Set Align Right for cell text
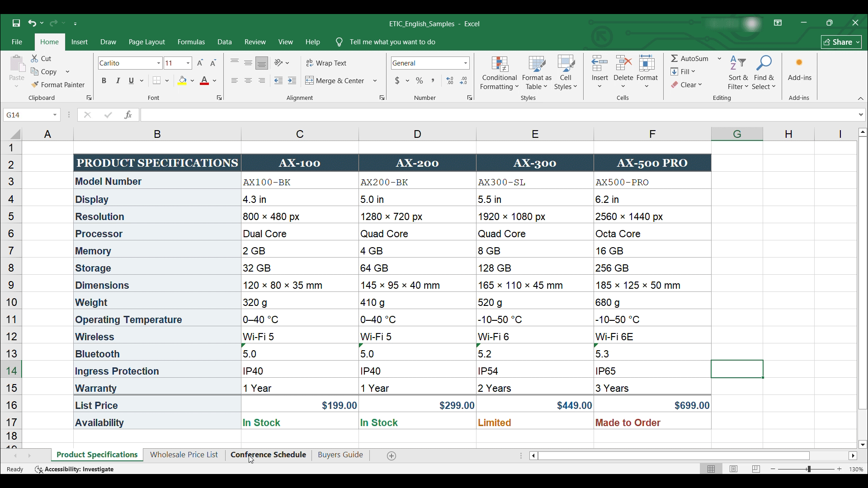Screen dimensions: 868x488 point(262,81)
